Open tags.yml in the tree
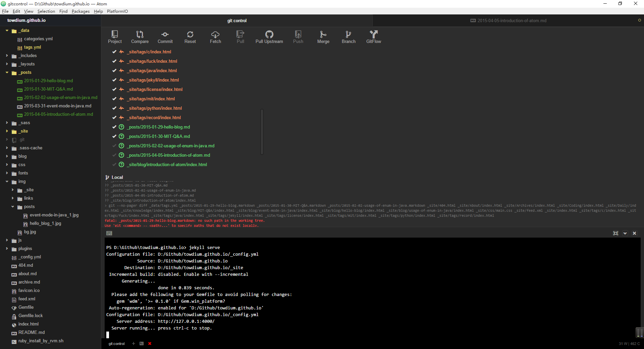The image size is (644, 349). (32, 47)
